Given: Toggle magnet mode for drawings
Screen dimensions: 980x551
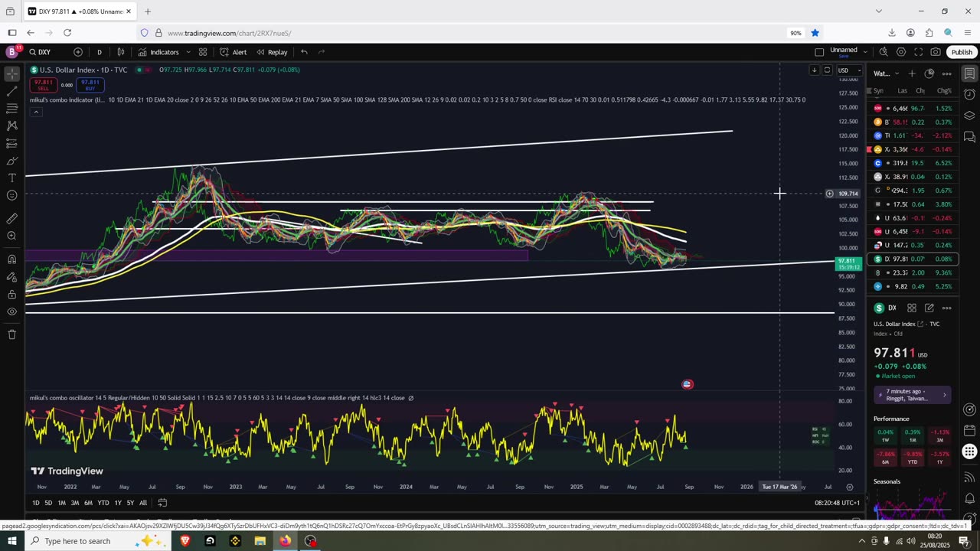Looking at the screenshot, I should (x=11, y=259).
